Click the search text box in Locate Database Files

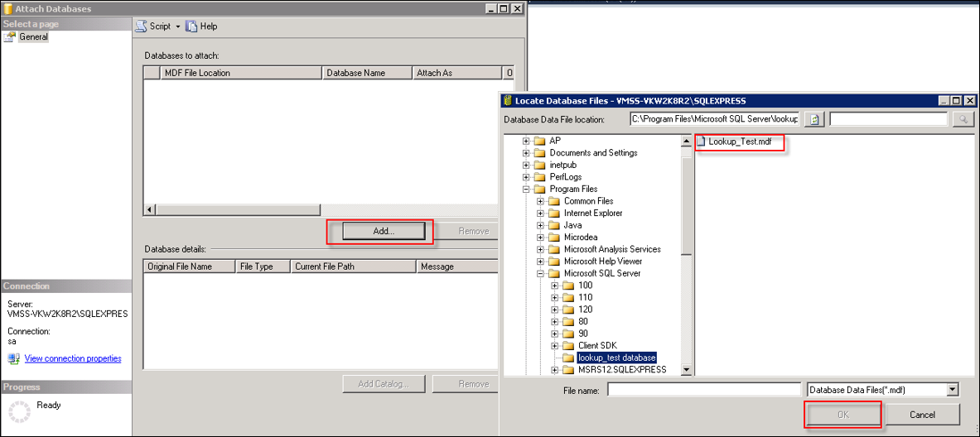point(888,119)
